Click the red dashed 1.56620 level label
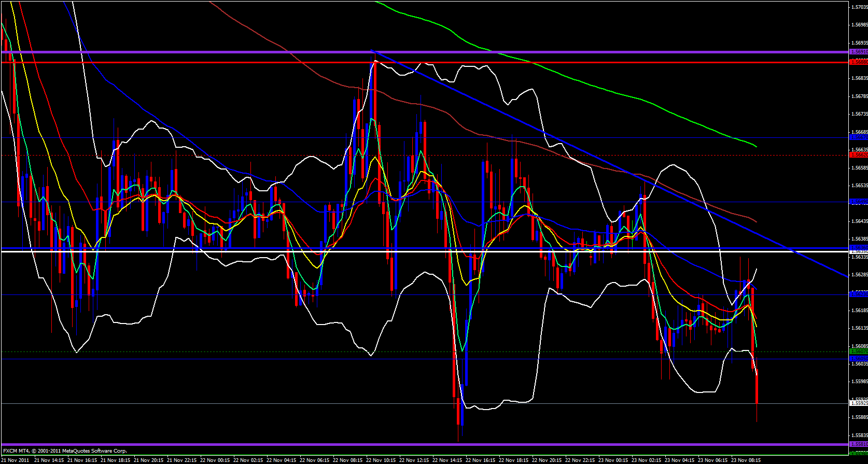Screen dimensions: 868x464 (x=858, y=154)
